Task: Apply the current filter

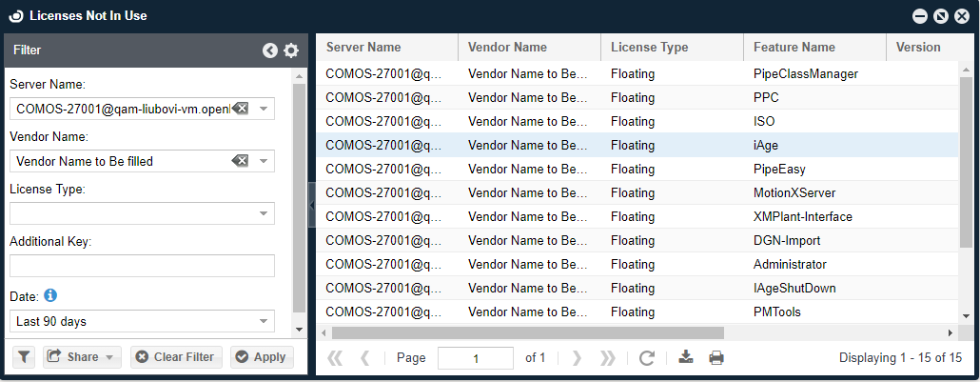Action: point(261,357)
